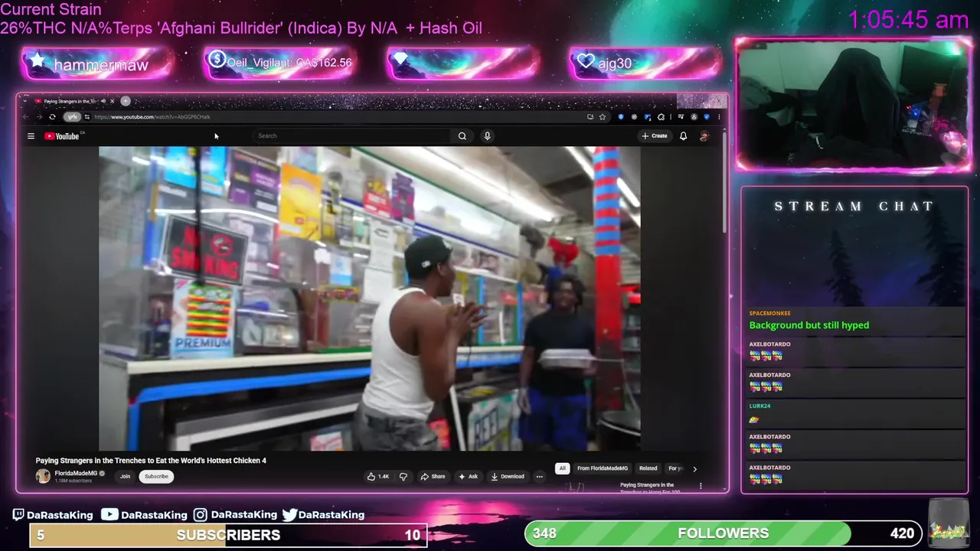This screenshot has height=551, width=980.
Task: Select the All filter chip
Action: [562, 468]
